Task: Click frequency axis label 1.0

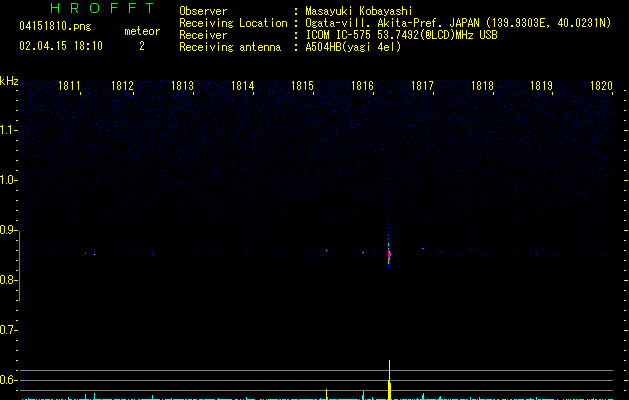Action: pyautogui.click(x=8, y=180)
